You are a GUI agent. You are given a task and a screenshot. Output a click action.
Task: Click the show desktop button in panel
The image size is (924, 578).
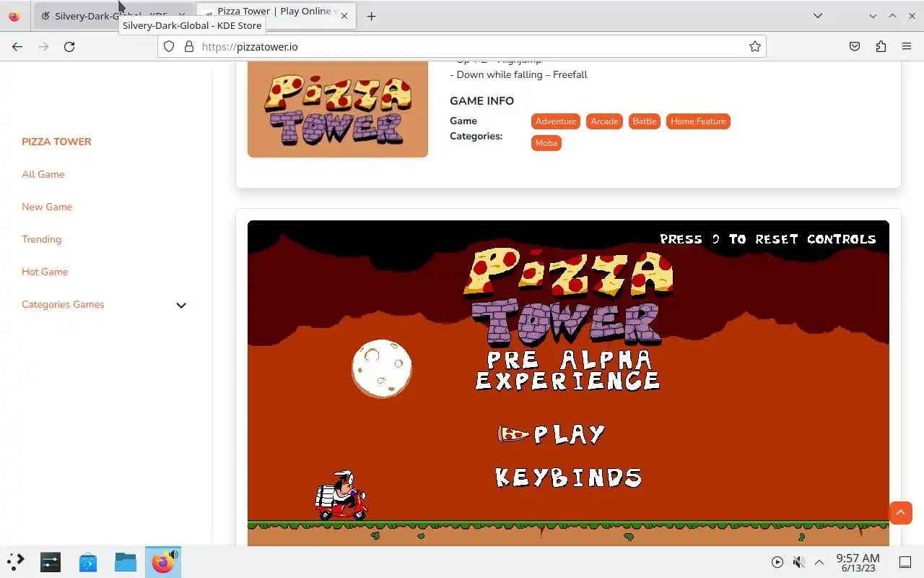tap(905, 562)
